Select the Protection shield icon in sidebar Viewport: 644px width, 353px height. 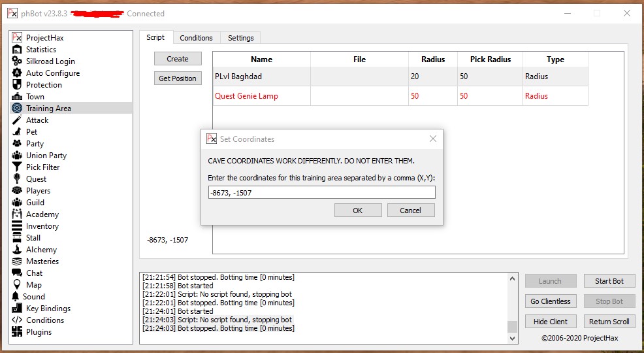(17, 85)
